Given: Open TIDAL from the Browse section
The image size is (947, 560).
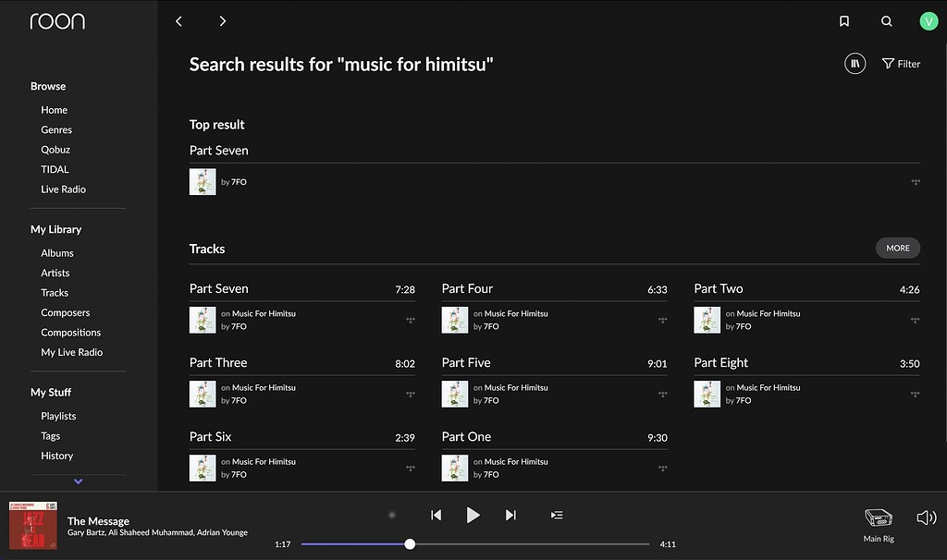Looking at the screenshot, I should click(x=55, y=169).
